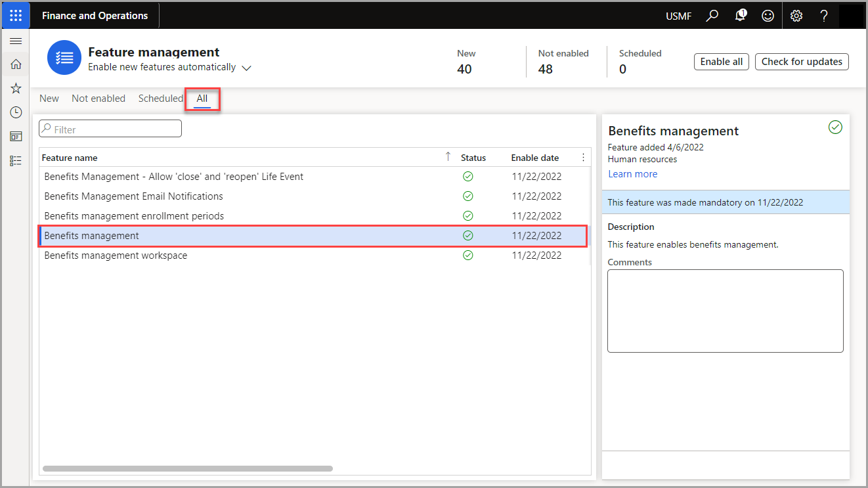Click enable date of Email Notifications row
Screen dimensions: 868x488
(x=536, y=196)
